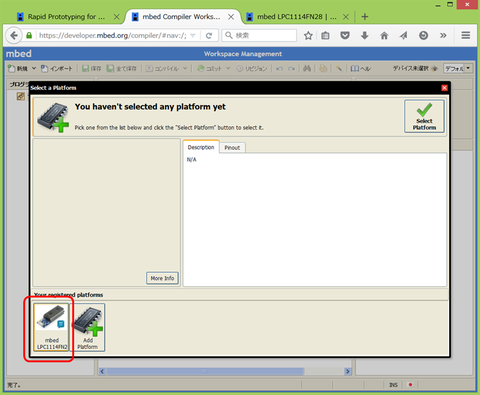The width and height of the screenshot is (480, 395).
Task: Close the Rapid Prototyping tab
Action: [116, 17]
